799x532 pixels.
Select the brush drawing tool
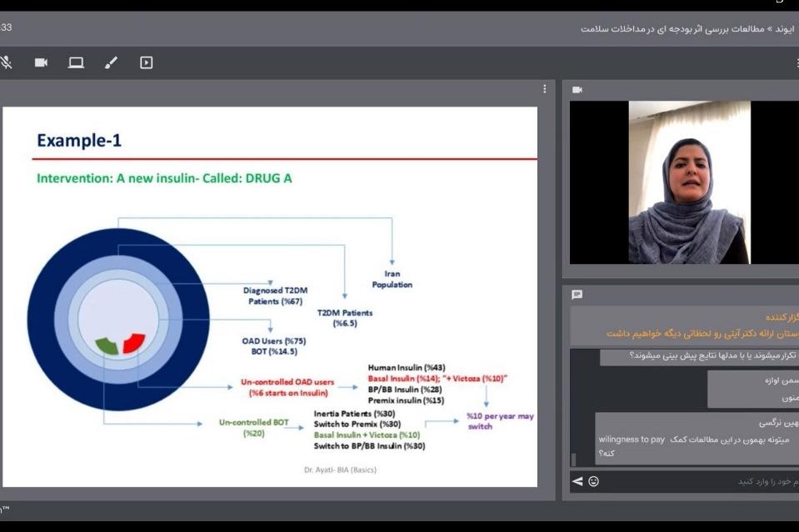[x=111, y=62]
